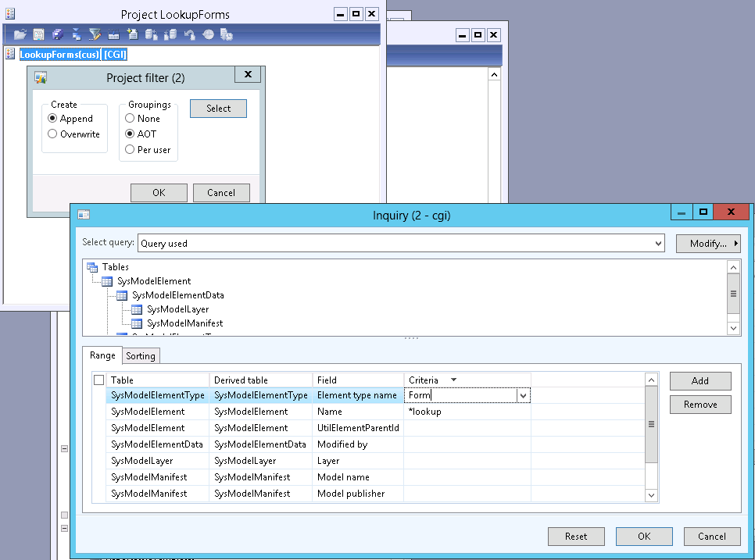The height and width of the screenshot is (560, 755).
Task: Click the Save All disks icon
Action: (x=57, y=34)
